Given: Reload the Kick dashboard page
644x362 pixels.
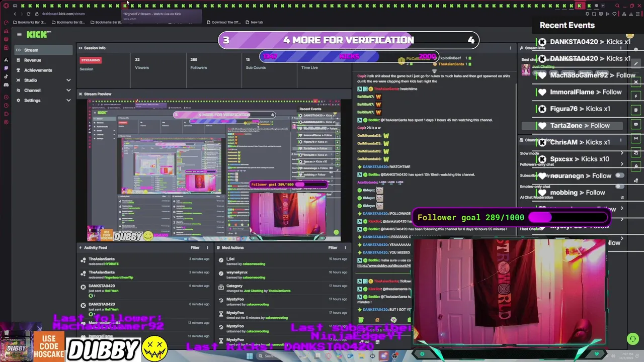Looking at the screenshot, I should pos(29,14).
